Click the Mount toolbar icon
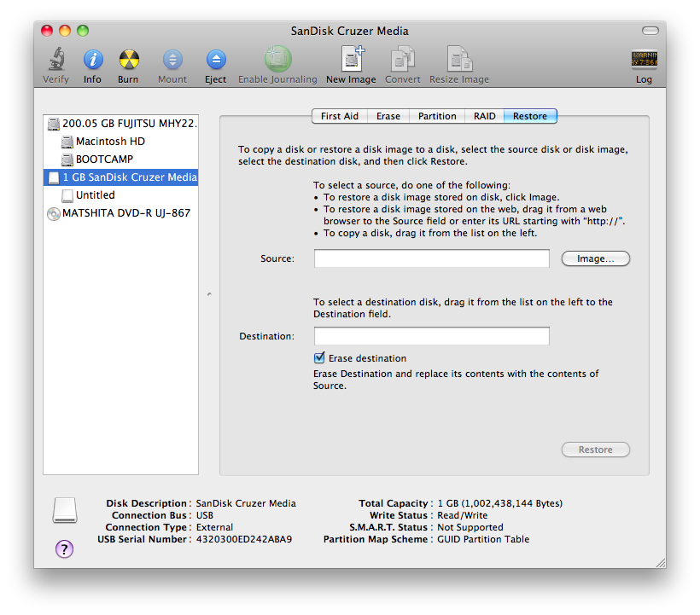The height and width of the screenshot is (615, 700). (x=172, y=60)
